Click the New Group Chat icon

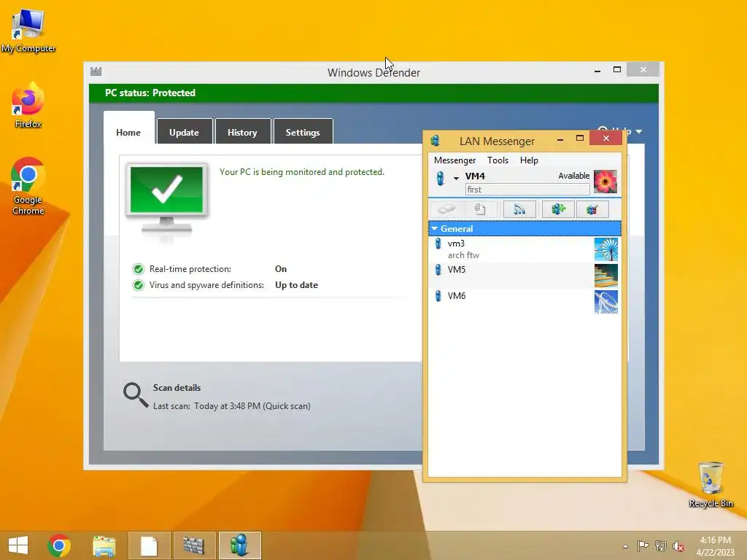[x=558, y=209]
